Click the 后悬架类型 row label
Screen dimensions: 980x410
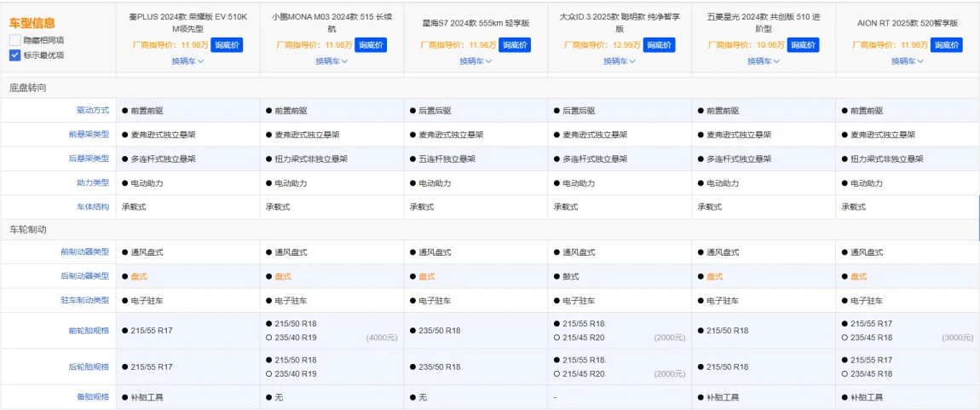pyautogui.click(x=89, y=159)
